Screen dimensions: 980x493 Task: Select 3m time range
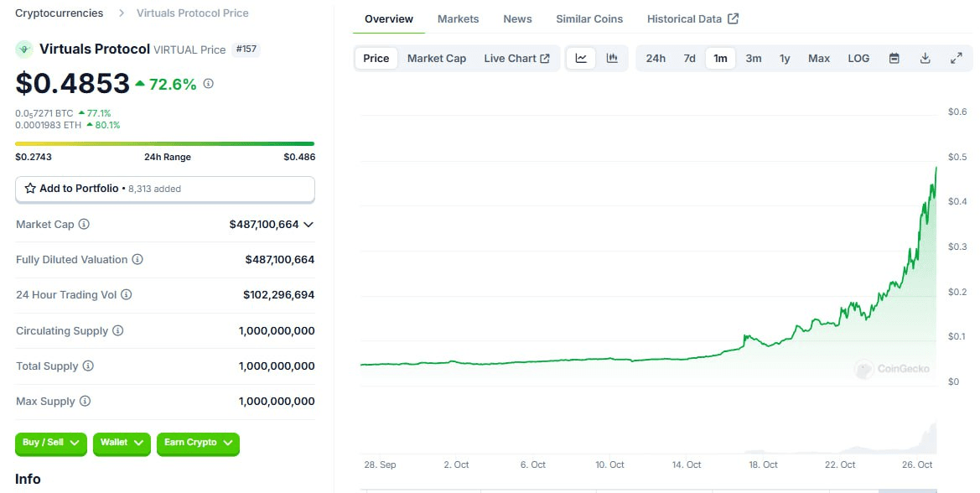753,58
